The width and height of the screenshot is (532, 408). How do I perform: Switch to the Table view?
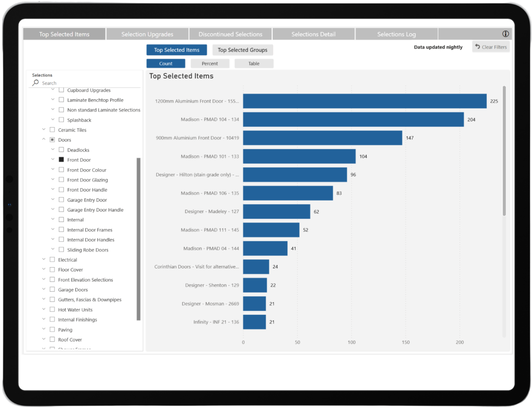coord(254,63)
